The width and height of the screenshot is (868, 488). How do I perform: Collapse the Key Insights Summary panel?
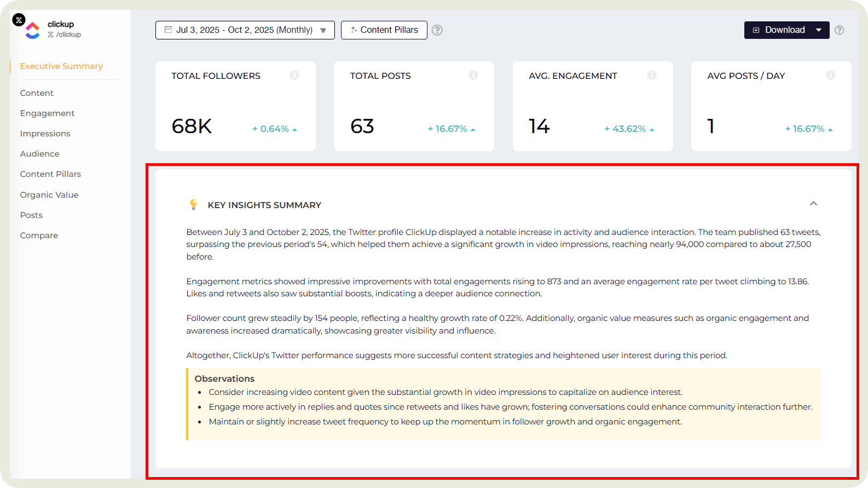(x=813, y=204)
